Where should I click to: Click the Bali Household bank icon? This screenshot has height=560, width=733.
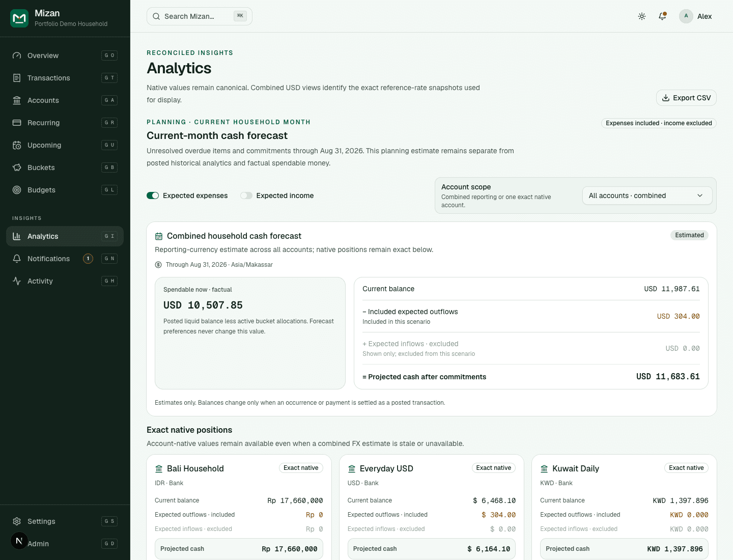[159, 469]
